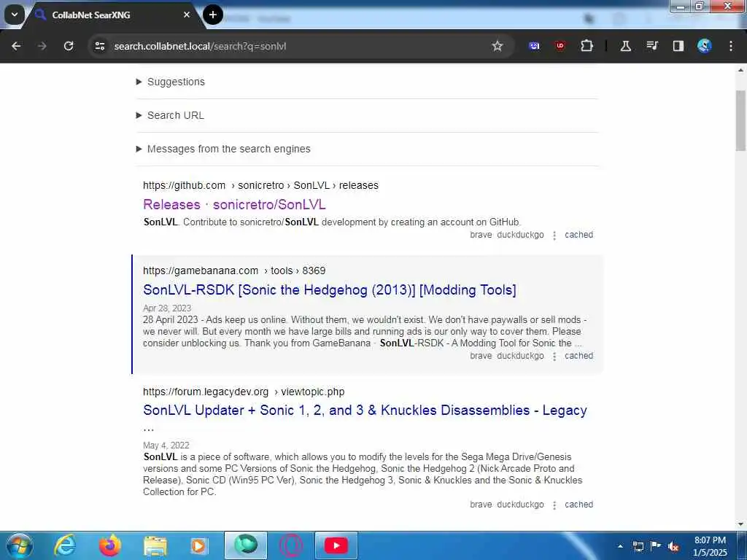
Task: Click the forum.legacydev.org viewtopic.php URL
Action: coord(244,392)
